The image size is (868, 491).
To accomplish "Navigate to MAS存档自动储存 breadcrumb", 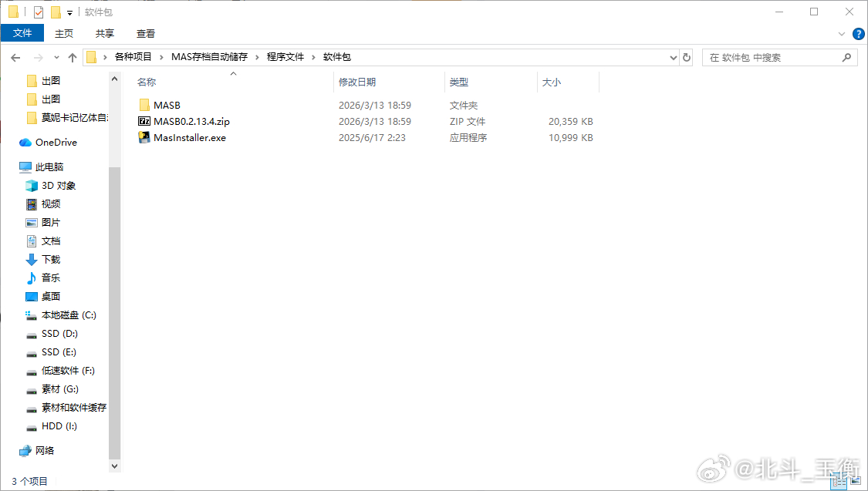I will pyautogui.click(x=209, y=57).
